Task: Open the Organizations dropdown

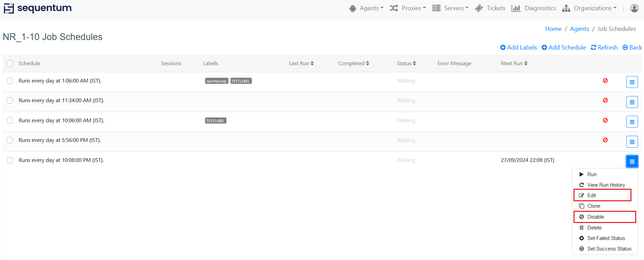Action: pyautogui.click(x=589, y=8)
